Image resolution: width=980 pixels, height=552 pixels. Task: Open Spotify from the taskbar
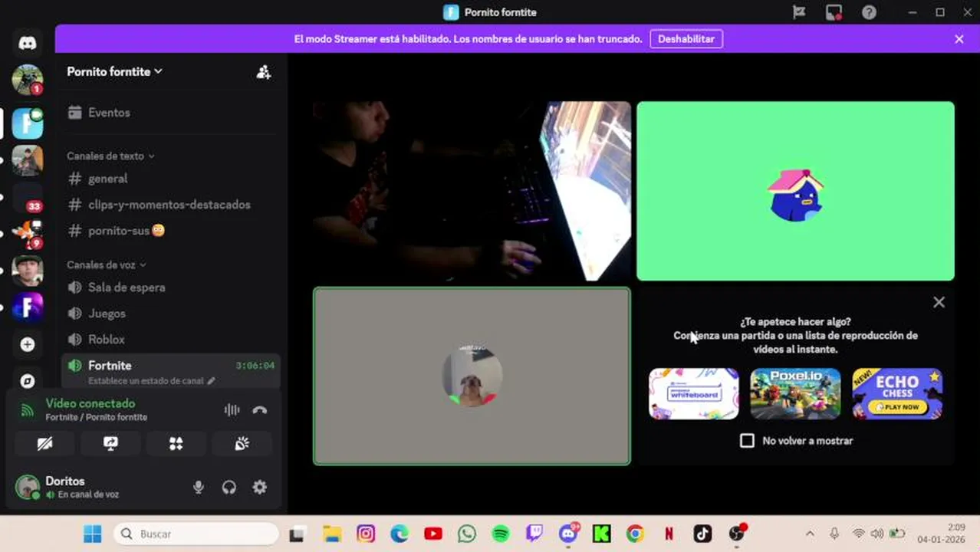pos(501,534)
